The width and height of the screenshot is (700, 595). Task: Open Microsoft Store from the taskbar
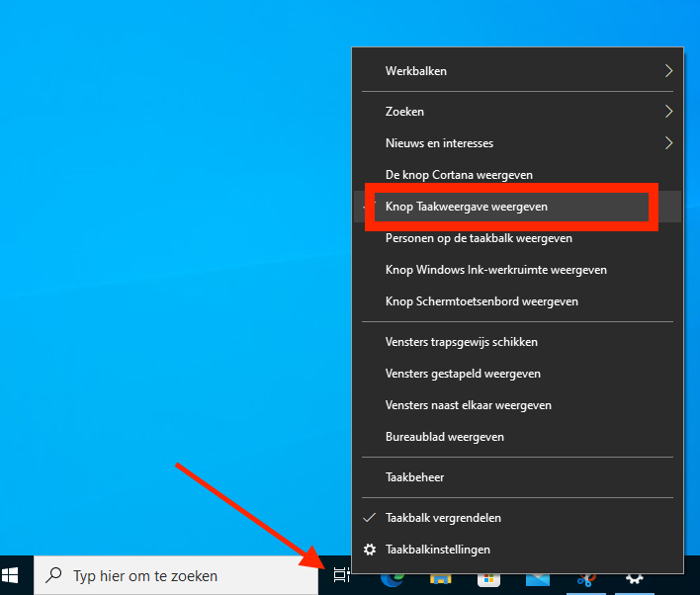pyautogui.click(x=489, y=577)
